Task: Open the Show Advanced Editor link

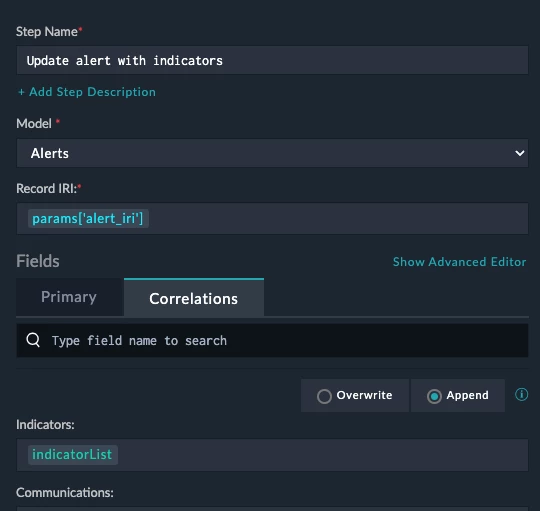Action: (x=459, y=262)
